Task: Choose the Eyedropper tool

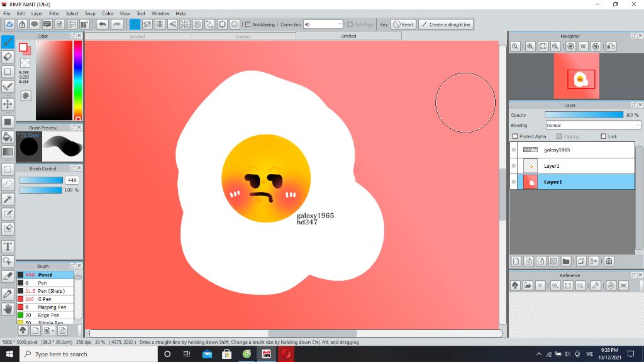Action: click(x=8, y=293)
